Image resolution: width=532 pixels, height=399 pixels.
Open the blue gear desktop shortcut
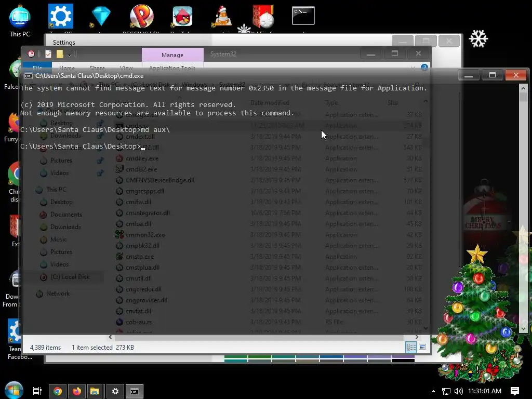pyautogui.click(x=60, y=16)
